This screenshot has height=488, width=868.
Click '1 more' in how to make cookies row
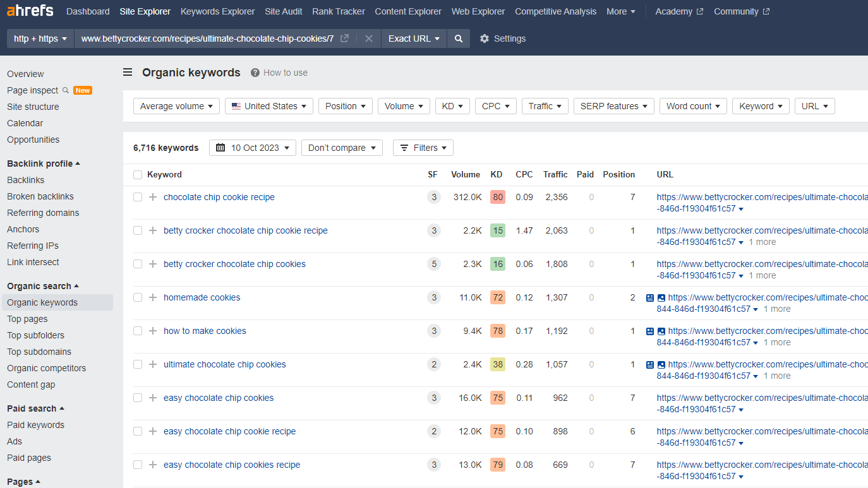[777, 342]
